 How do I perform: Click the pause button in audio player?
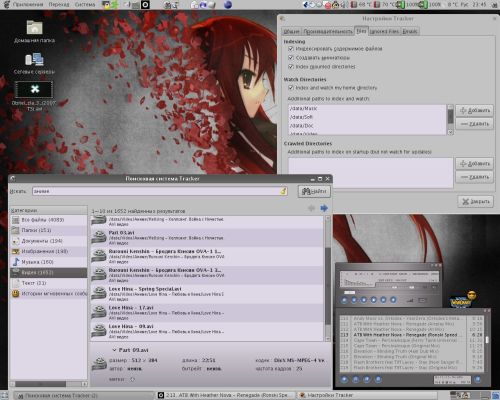(364, 300)
